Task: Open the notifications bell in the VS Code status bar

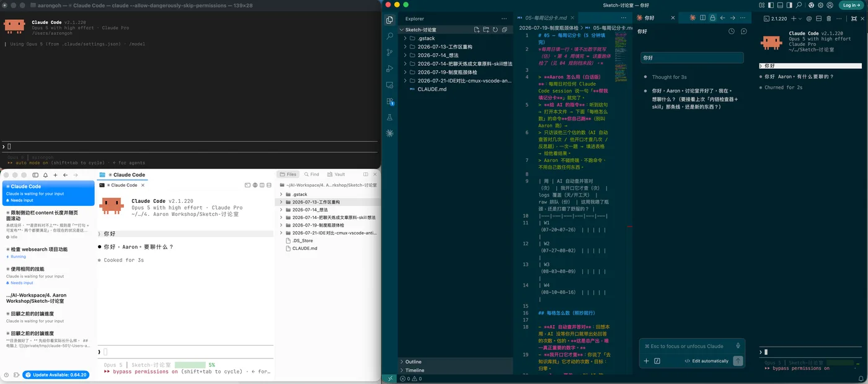Action: pyautogui.click(x=861, y=378)
